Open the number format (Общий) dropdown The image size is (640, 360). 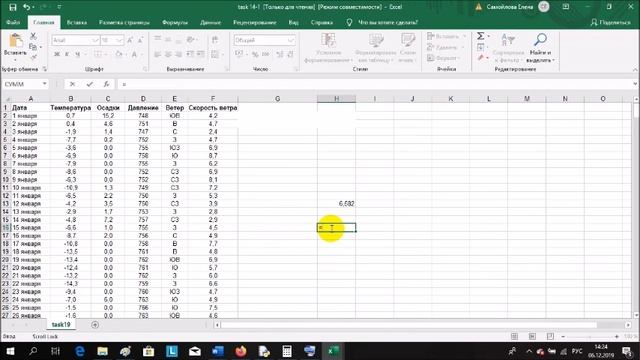pos(291,40)
